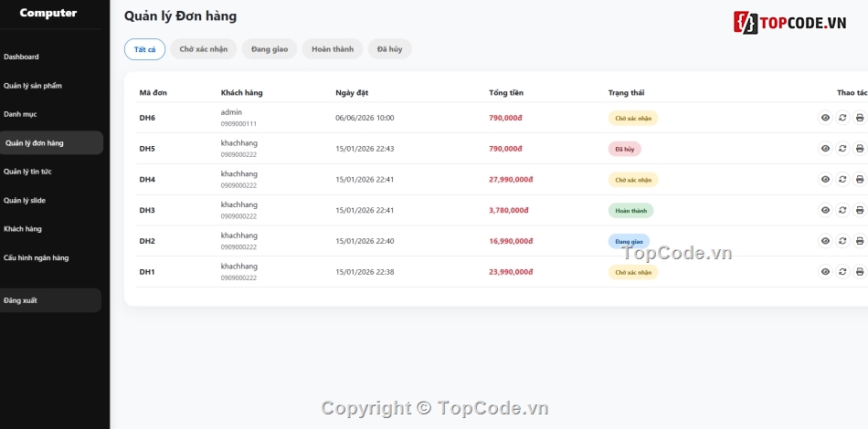This screenshot has height=429, width=868.
Task: Update status icon for order DH5
Action: (842, 149)
